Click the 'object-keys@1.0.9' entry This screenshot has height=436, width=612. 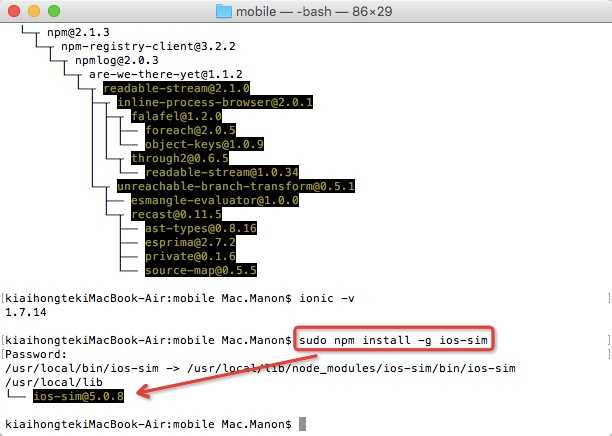pos(205,144)
